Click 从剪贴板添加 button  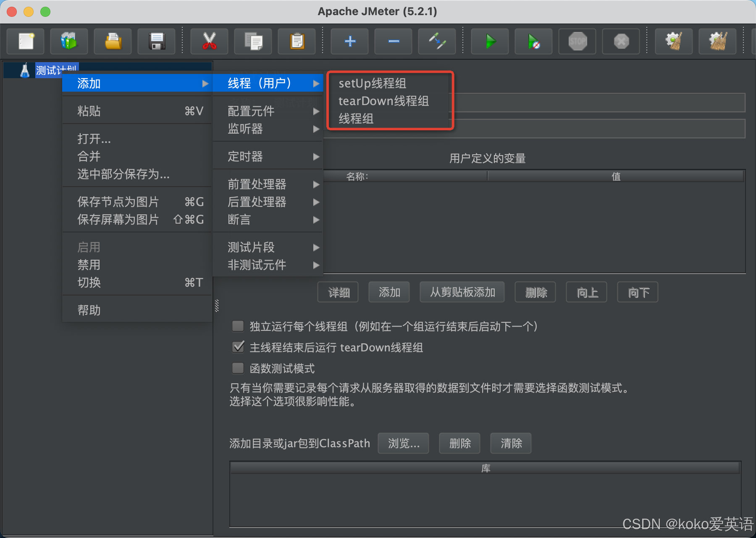coord(462,292)
